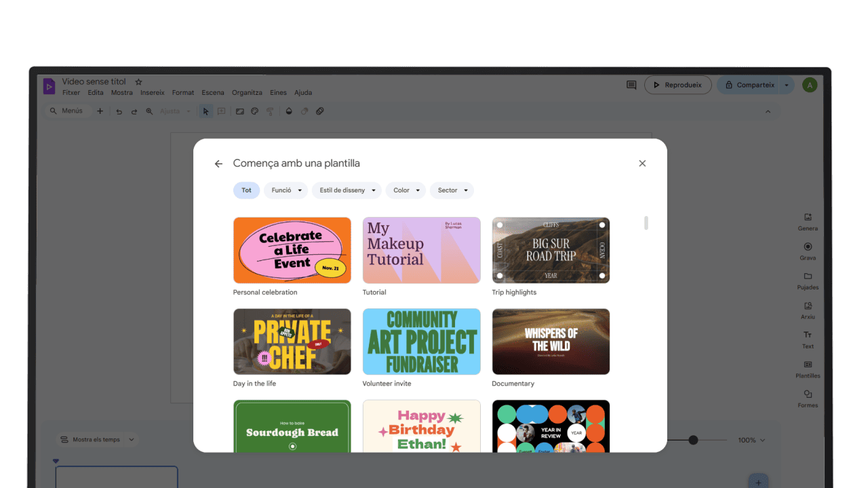Select the Tot filter chip
The height and width of the screenshot is (488, 868).
tap(246, 190)
